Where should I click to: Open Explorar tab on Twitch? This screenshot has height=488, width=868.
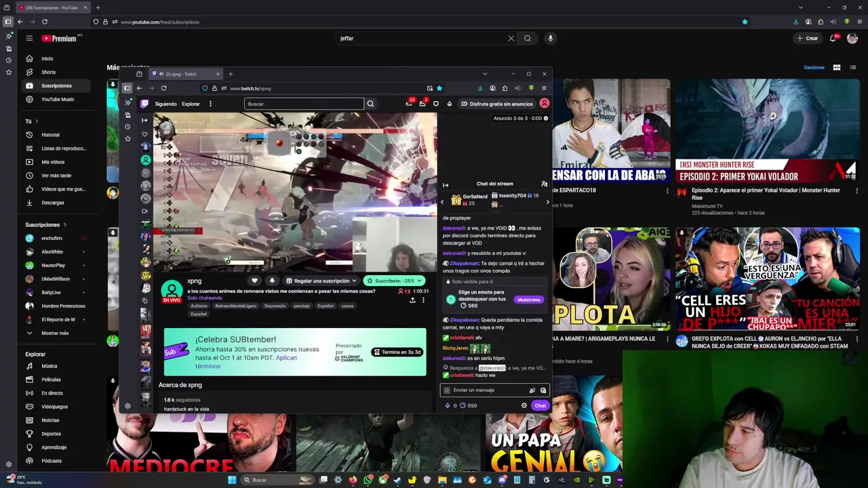[x=191, y=104]
